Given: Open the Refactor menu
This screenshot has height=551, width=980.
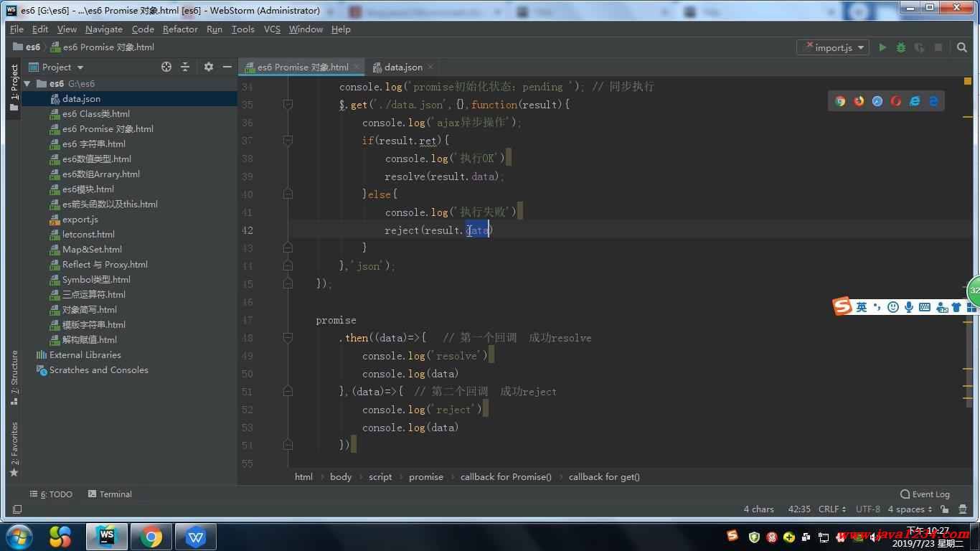Looking at the screenshot, I should click(x=180, y=29).
